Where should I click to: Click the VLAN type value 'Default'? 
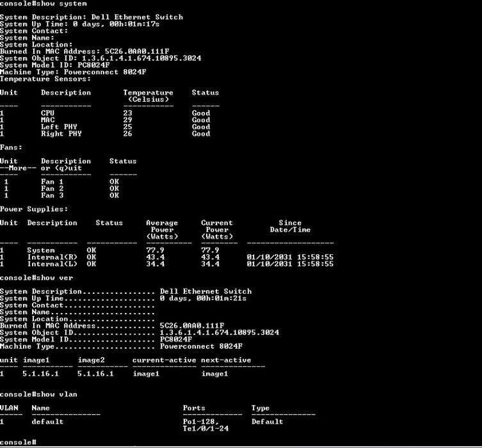point(267,422)
